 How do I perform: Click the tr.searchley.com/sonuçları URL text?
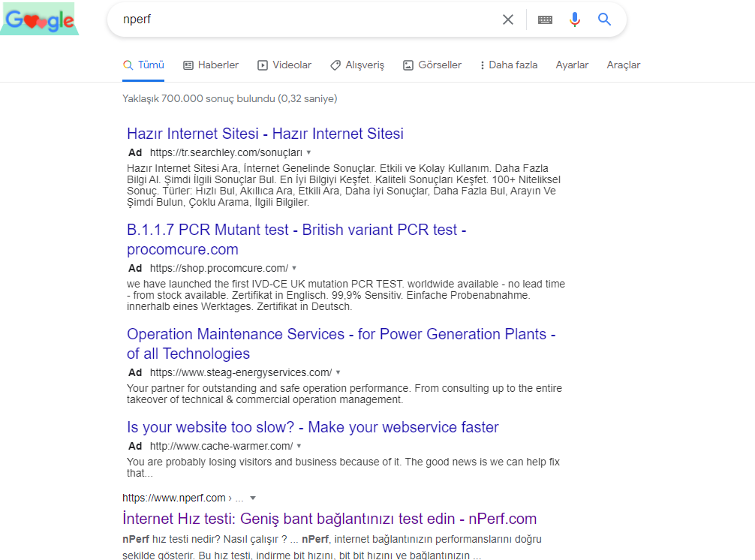coord(227,152)
